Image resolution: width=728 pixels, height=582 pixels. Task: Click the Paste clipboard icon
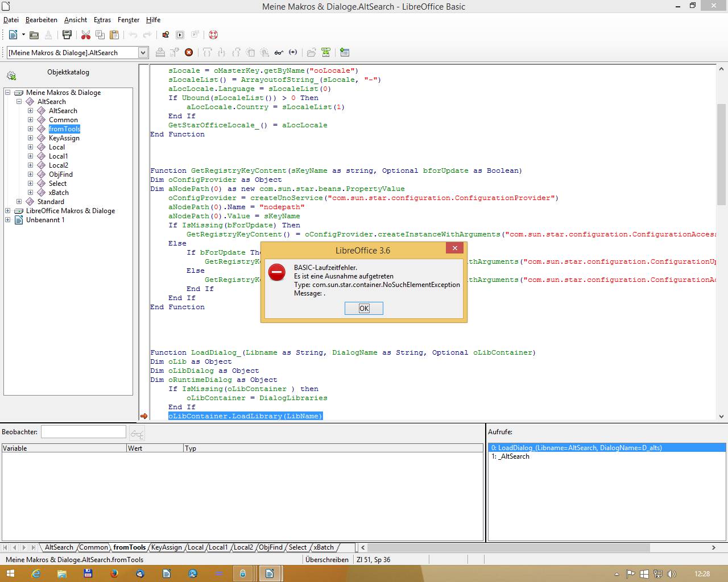pos(114,35)
